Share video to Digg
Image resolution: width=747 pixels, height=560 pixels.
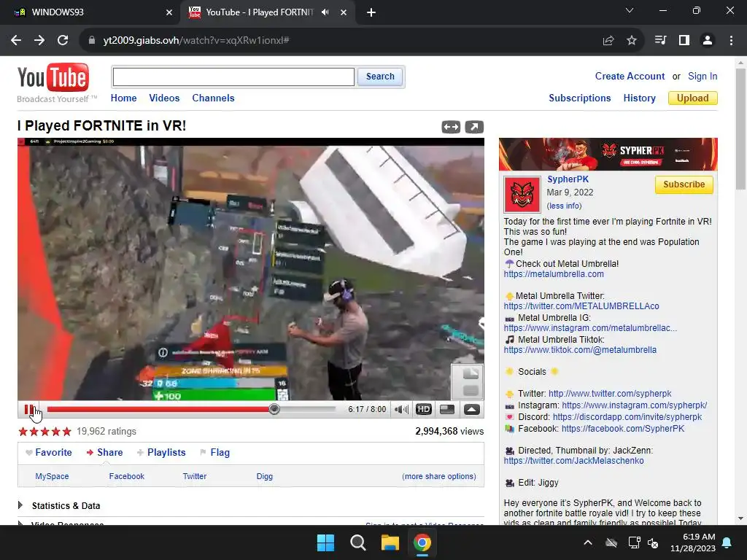(264, 476)
